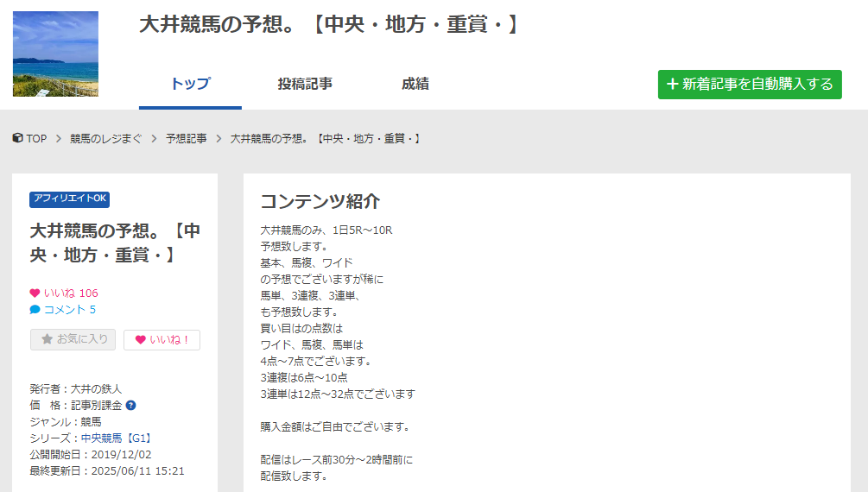Click the line 4点～7点でございます。

coord(317,362)
